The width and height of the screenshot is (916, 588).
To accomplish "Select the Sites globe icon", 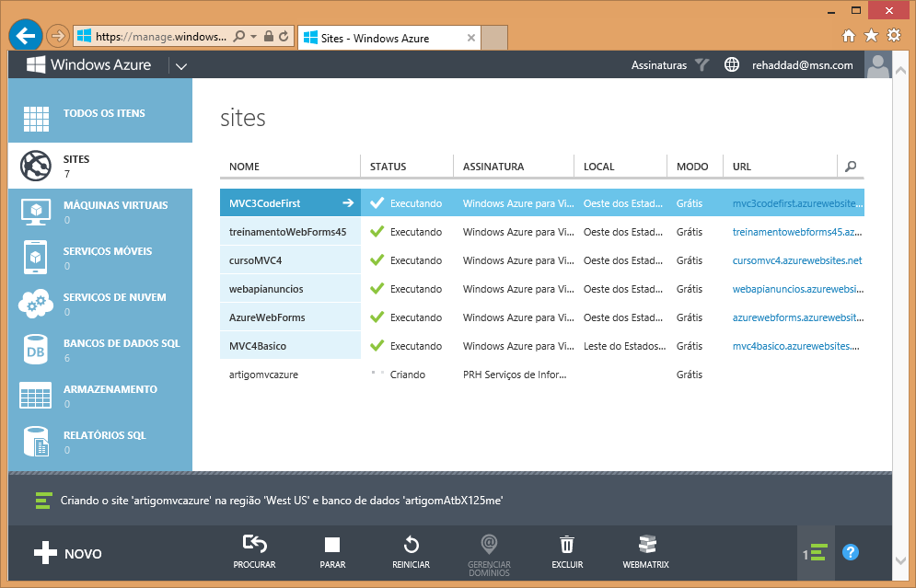I will (x=36, y=166).
